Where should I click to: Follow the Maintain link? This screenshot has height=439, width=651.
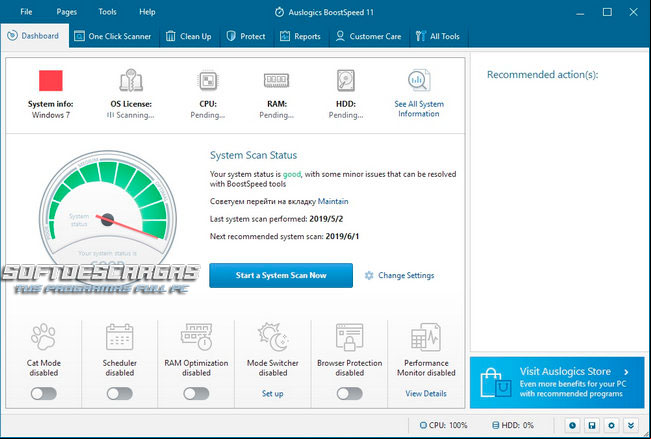(333, 201)
